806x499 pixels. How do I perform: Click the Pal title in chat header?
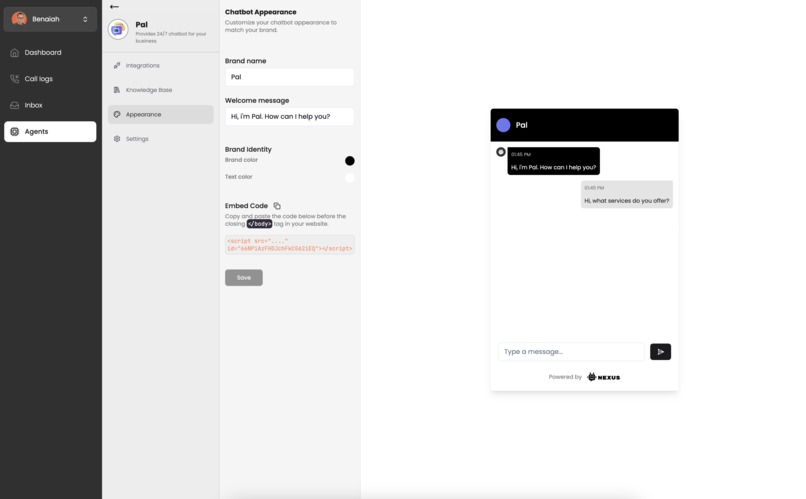[x=522, y=125]
